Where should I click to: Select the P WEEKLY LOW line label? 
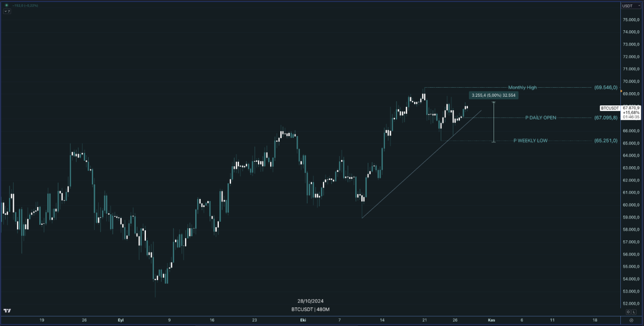click(x=530, y=141)
